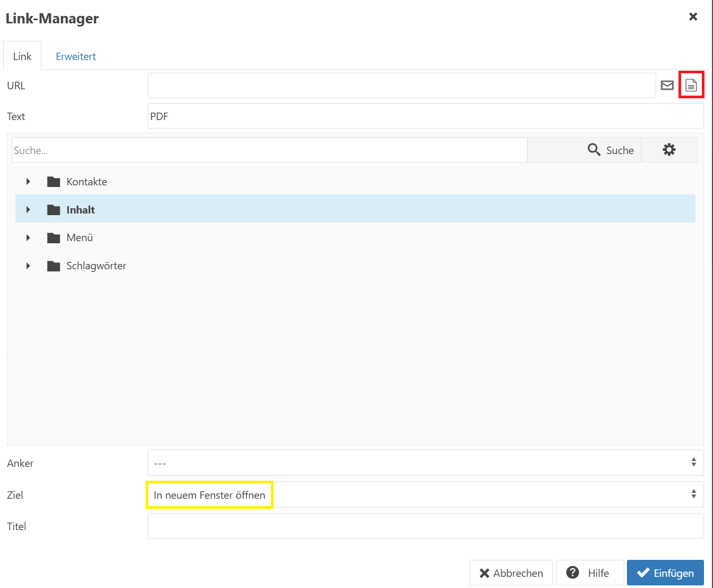
Task: Open the page picker document icon beside URL
Action: click(x=690, y=85)
